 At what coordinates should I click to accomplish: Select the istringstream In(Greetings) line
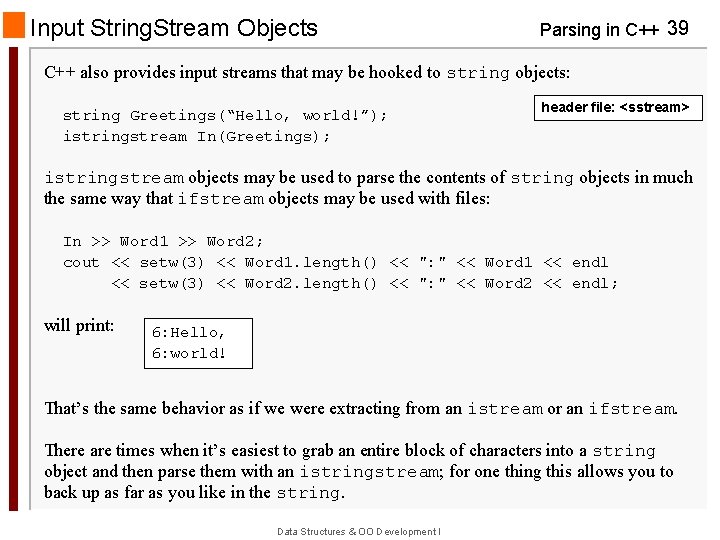pos(196,136)
